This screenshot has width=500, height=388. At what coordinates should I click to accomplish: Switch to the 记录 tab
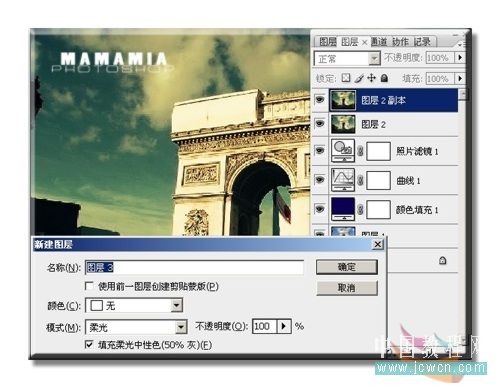pyautogui.click(x=422, y=42)
